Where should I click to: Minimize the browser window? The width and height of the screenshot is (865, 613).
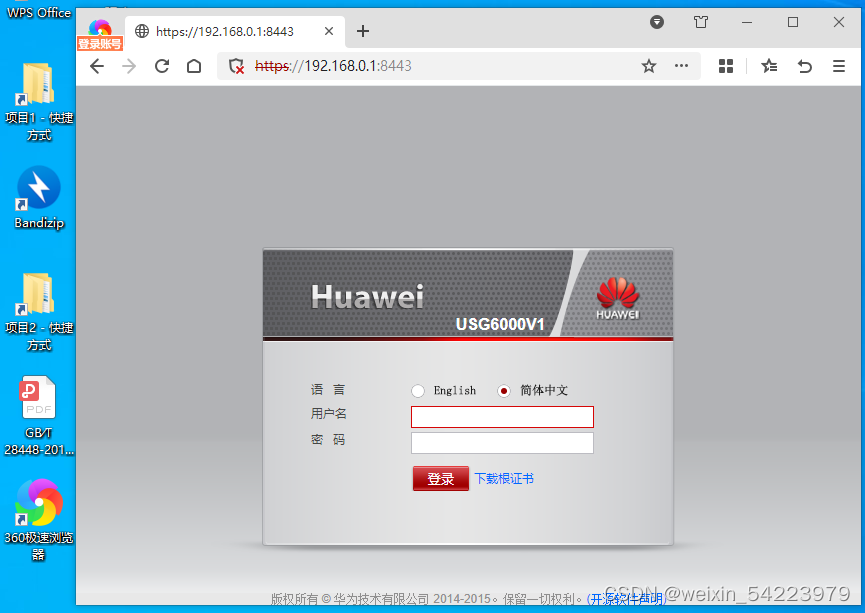coord(747,22)
